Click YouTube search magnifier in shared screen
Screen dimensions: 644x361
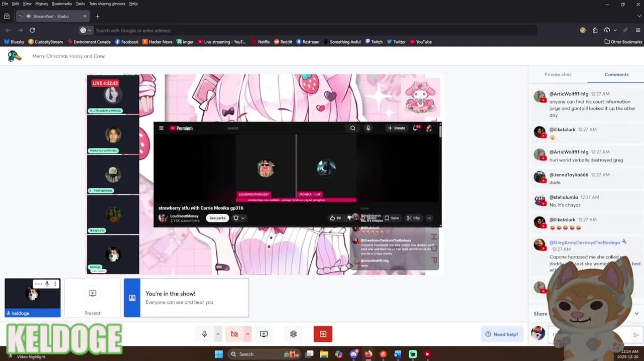tap(352, 128)
